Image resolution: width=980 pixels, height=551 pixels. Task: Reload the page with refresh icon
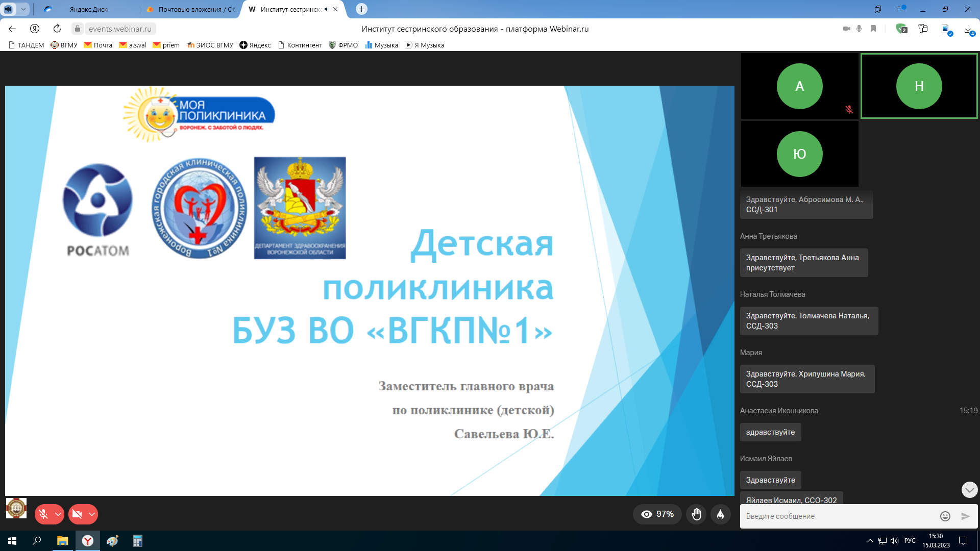point(57,29)
